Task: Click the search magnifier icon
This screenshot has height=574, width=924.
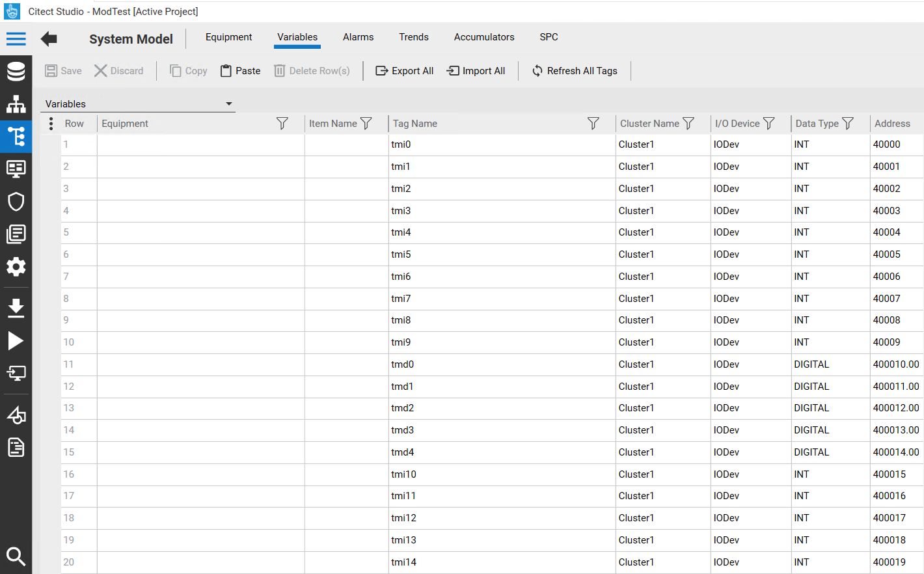Action: click(x=16, y=556)
